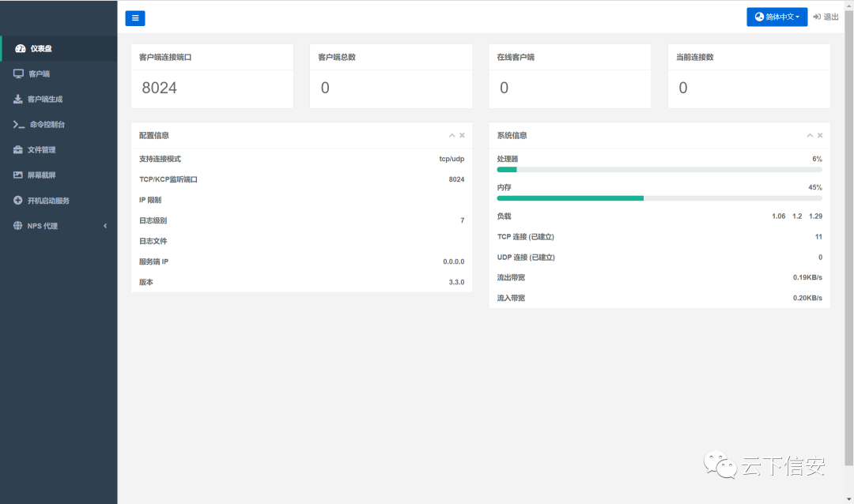
Task: Click the 退出 logout link
Action: (x=826, y=17)
